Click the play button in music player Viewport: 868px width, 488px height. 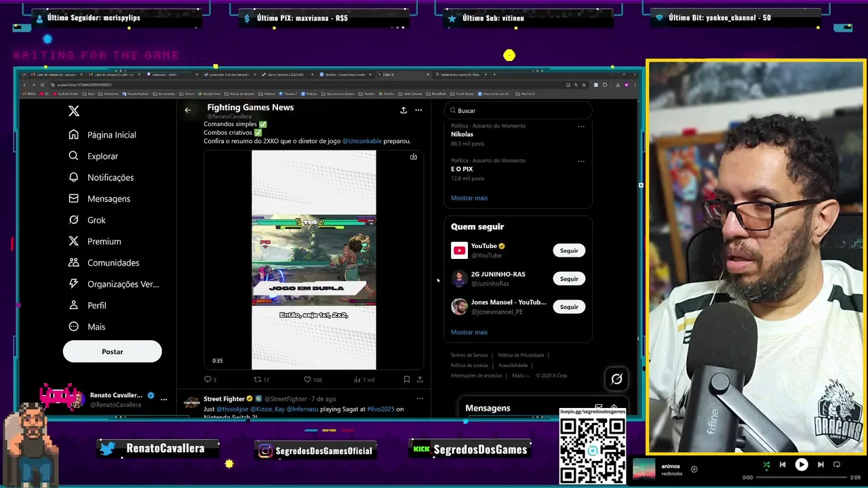(x=802, y=465)
